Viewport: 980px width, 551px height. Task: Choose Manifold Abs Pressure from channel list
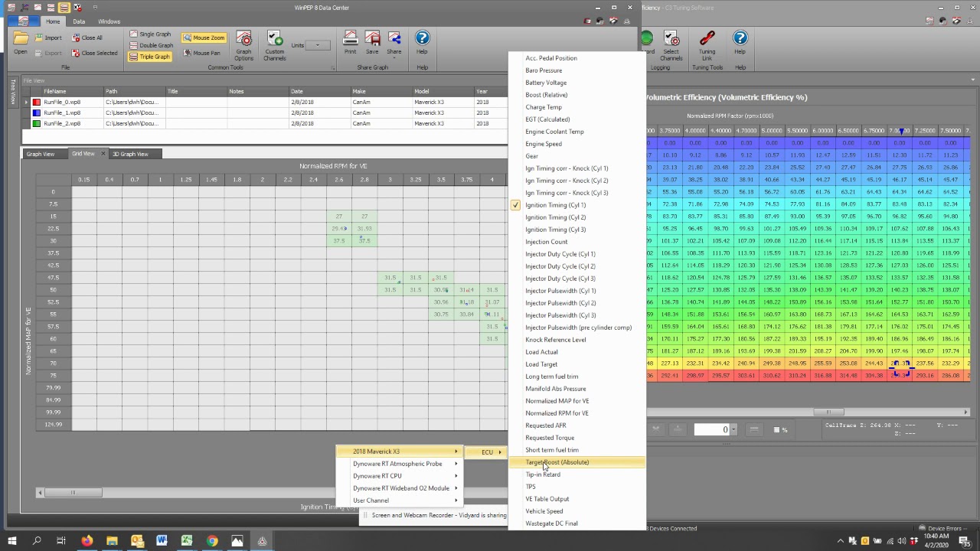(577, 389)
